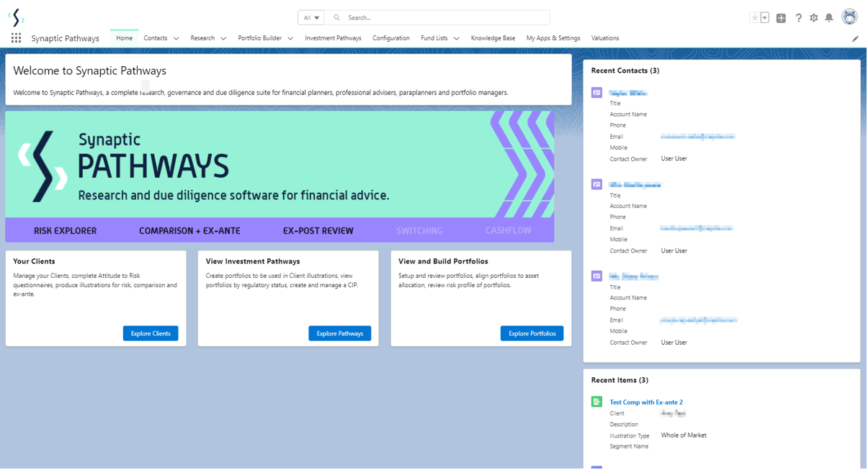This screenshot has width=868, height=470.
Task: Click the Whole of Market illustration type value
Action: (x=684, y=435)
